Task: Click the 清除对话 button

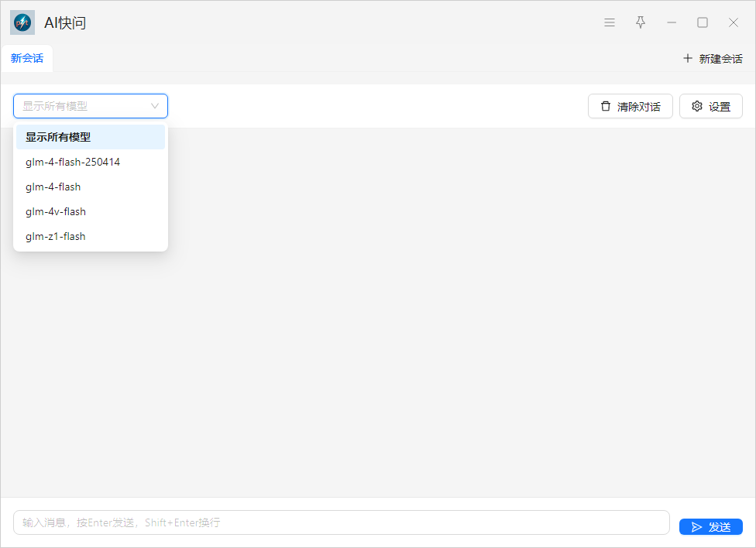Action: click(631, 106)
